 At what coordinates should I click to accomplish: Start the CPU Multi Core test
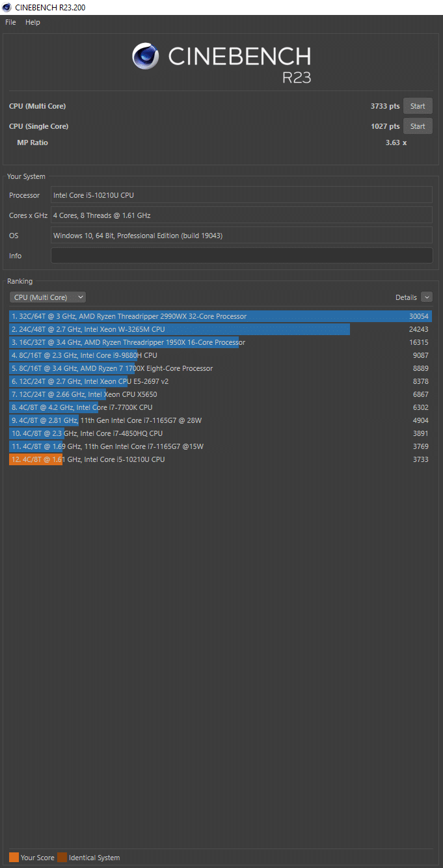418,106
